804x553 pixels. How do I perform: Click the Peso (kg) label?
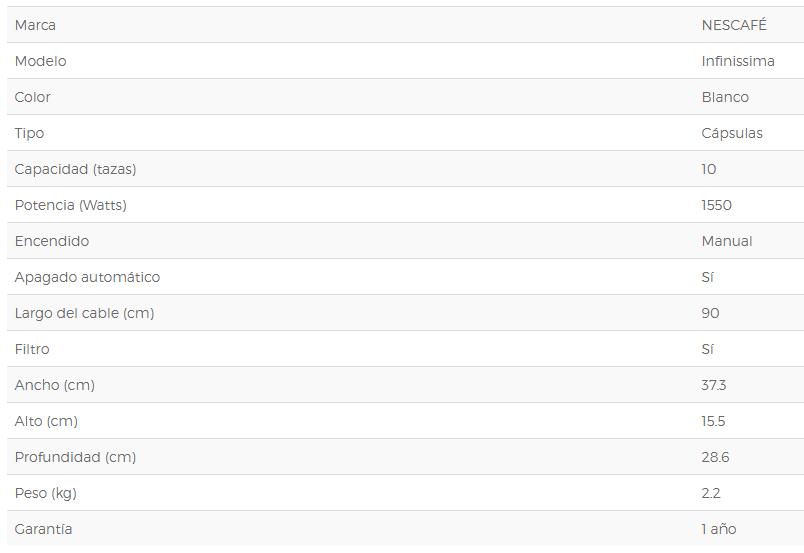point(46,493)
